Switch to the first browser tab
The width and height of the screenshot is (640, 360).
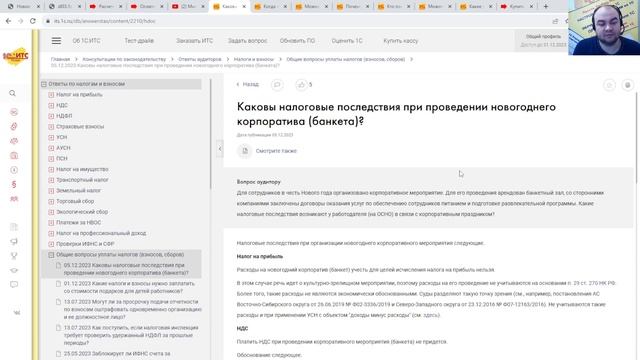[23, 7]
